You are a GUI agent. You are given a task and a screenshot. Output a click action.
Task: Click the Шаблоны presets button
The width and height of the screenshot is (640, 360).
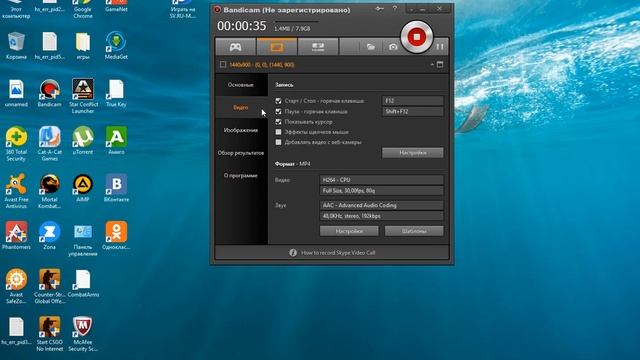click(x=414, y=231)
